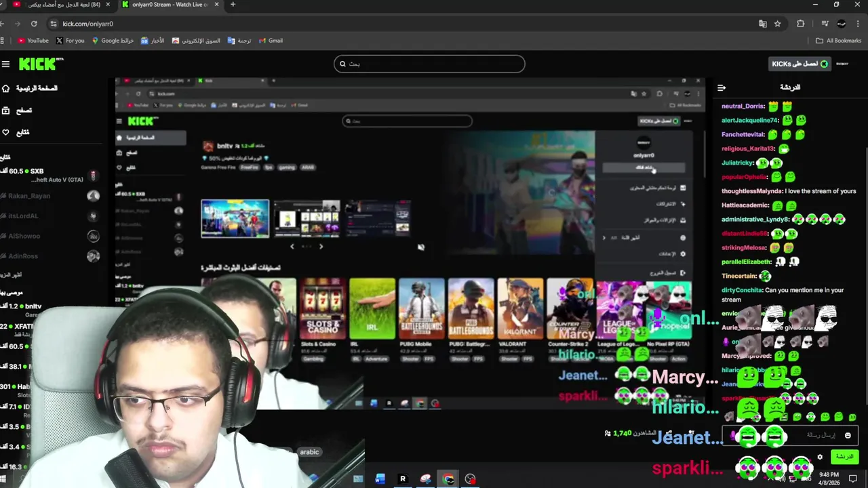The width and height of the screenshot is (868, 488).
Task: Open the Kick hamburger sidebar menu
Action: click(x=5, y=64)
